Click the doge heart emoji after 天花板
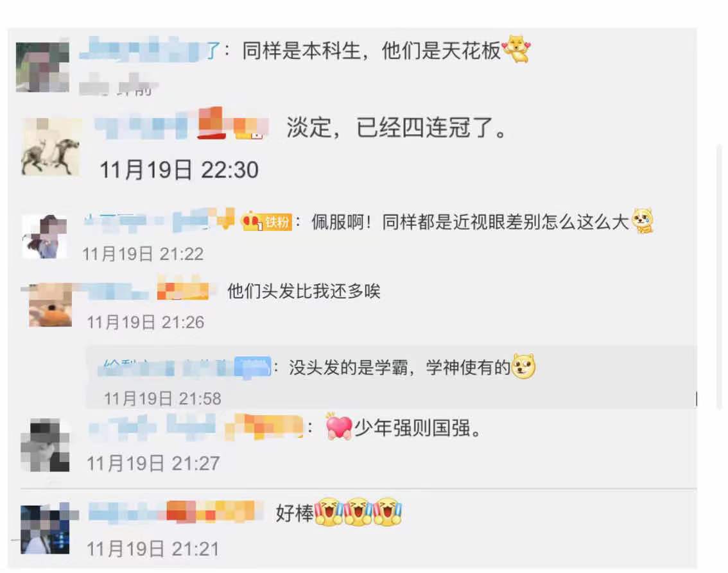This screenshot has width=728, height=573. [x=516, y=48]
